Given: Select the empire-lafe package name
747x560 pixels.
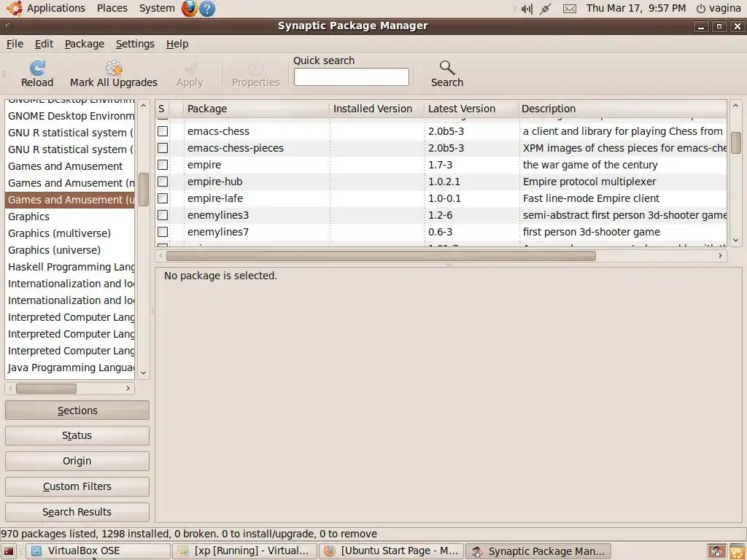Looking at the screenshot, I should (215, 198).
